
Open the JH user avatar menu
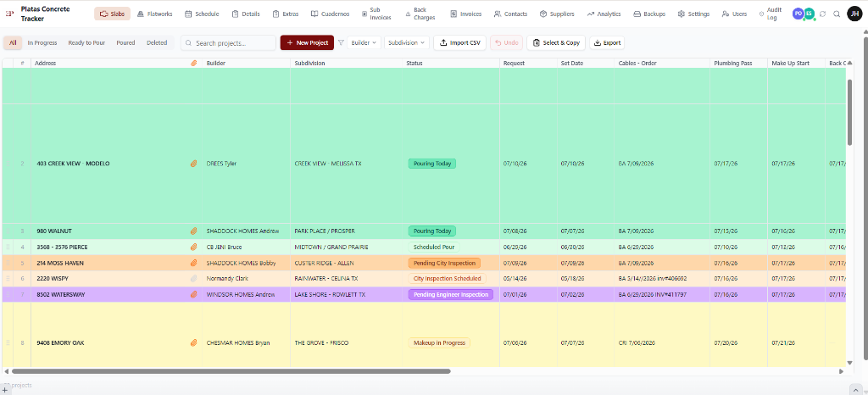854,14
